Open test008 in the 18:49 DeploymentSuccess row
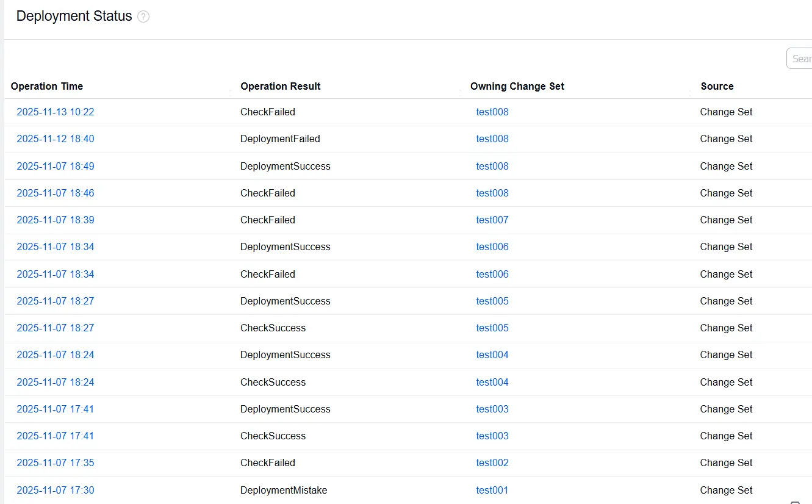This screenshot has height=504, width=812. [492, 166]
